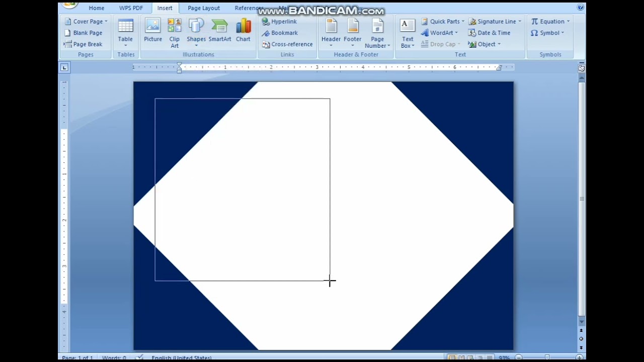Switch to the WPS PDF tab
Screen dimensions: 644x362
point(131,8)
